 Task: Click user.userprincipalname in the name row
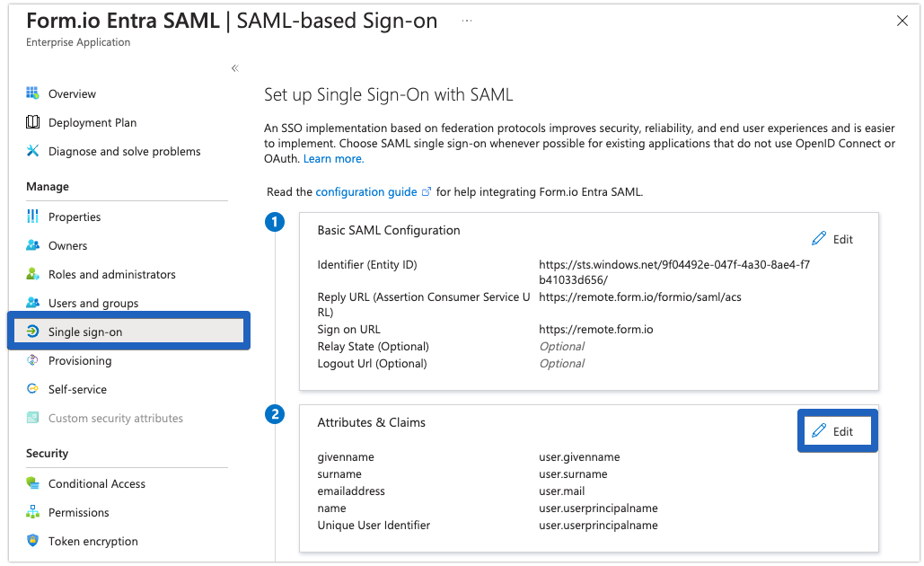[598, 509]
